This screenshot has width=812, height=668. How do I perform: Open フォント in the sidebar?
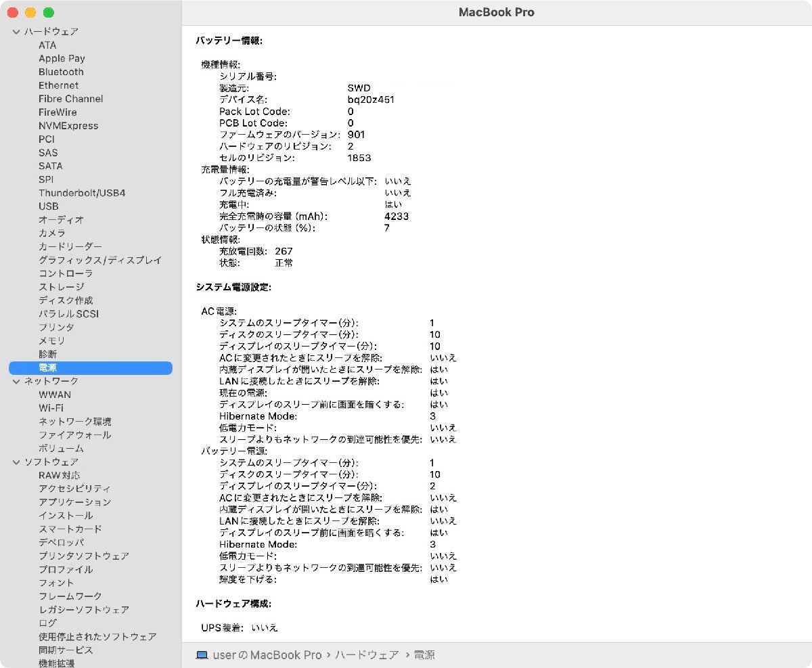click(x=56, y=583)
